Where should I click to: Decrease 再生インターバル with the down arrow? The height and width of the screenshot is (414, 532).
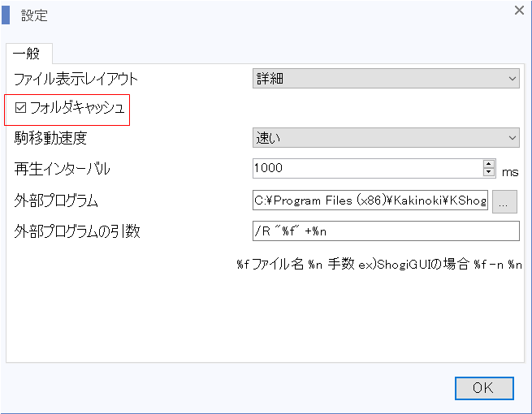[x=489, y=172]
